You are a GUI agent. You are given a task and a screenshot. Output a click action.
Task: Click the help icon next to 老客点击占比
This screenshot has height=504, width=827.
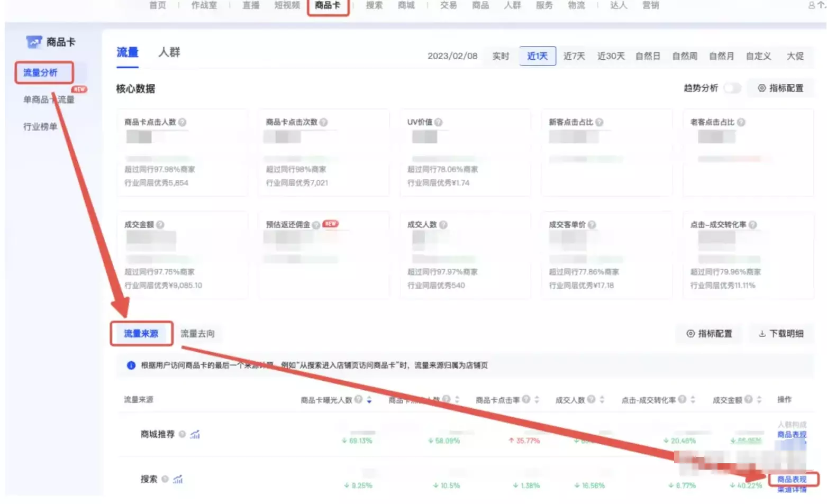[741, 122]
